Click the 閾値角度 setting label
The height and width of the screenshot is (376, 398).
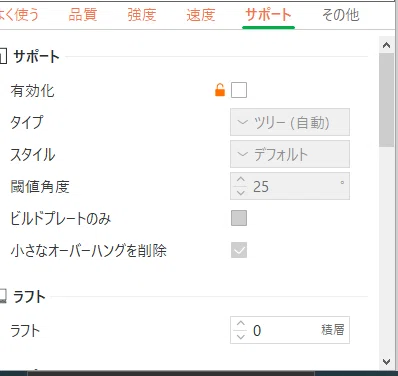coord(40,186)
